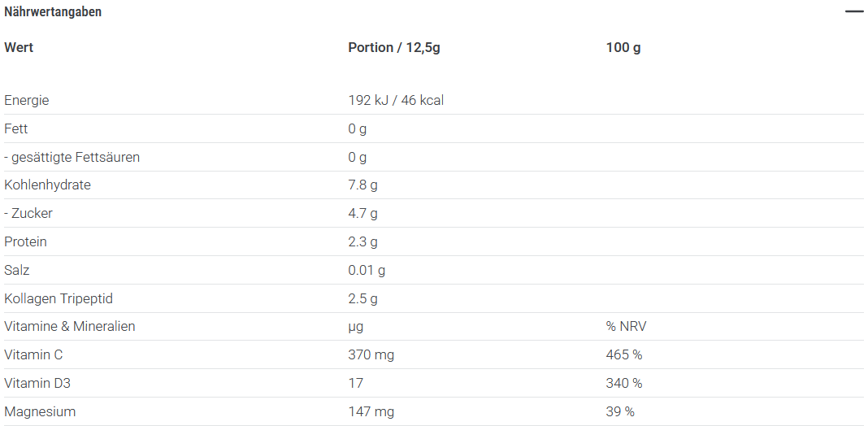Screen dimensions: 868x426
Task: Click the Fett row label
Action: pyautogui.click(x=16, y=128)
